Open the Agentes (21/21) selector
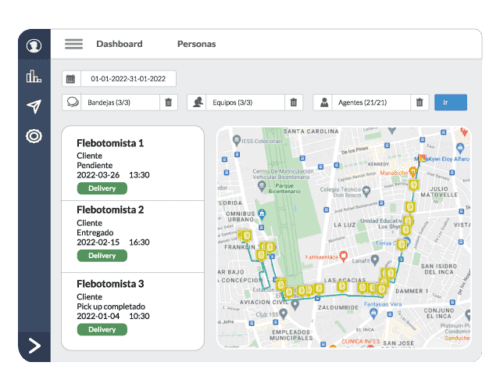The width and height of the screenshot is (500, 391). click(x=371, y=102)
